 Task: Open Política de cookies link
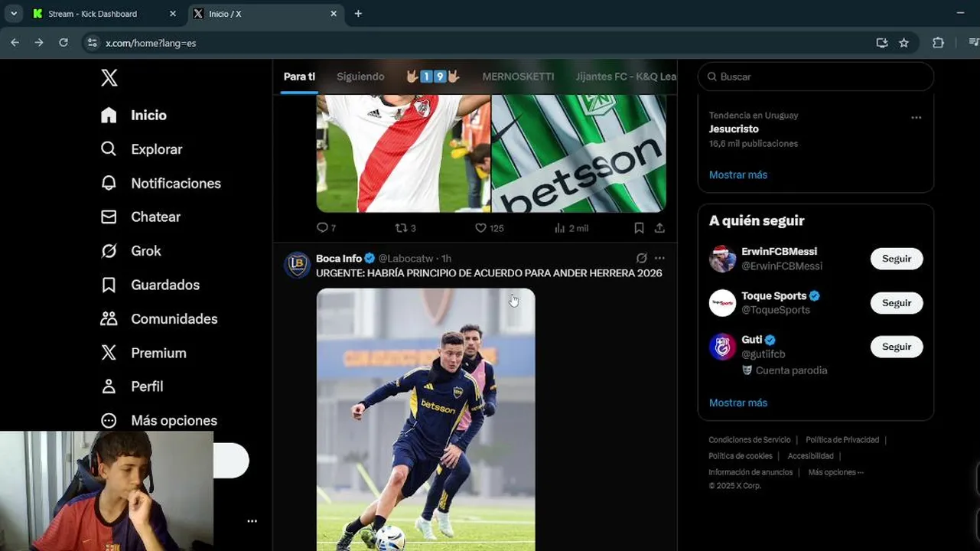coord(741,456)
